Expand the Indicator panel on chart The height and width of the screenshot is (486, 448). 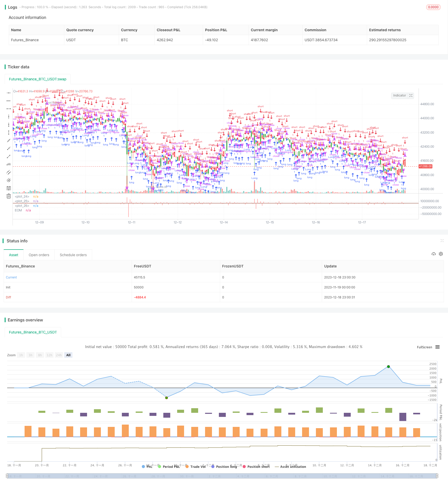[x=411, y=95]
